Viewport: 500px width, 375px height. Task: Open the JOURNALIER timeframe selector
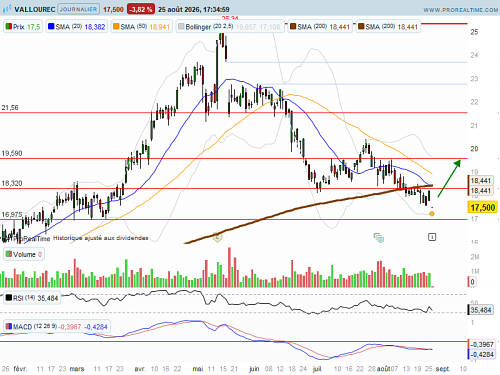coord(79,9)
